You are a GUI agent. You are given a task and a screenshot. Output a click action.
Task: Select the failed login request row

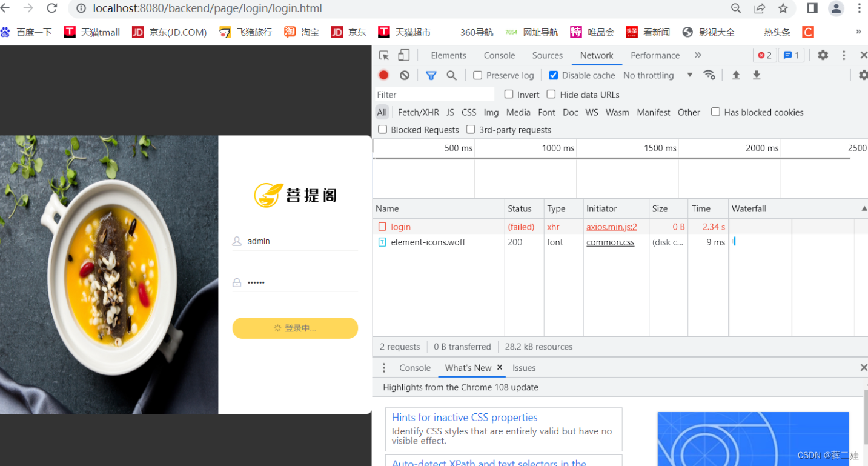pos(620,227)
